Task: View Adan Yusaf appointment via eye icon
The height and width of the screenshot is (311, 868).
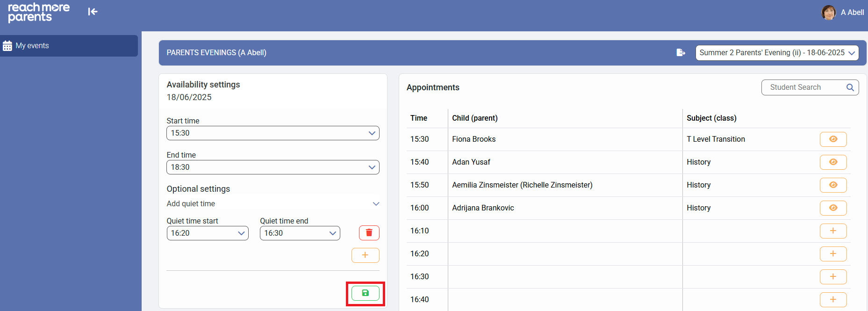Action: [833, 162]
